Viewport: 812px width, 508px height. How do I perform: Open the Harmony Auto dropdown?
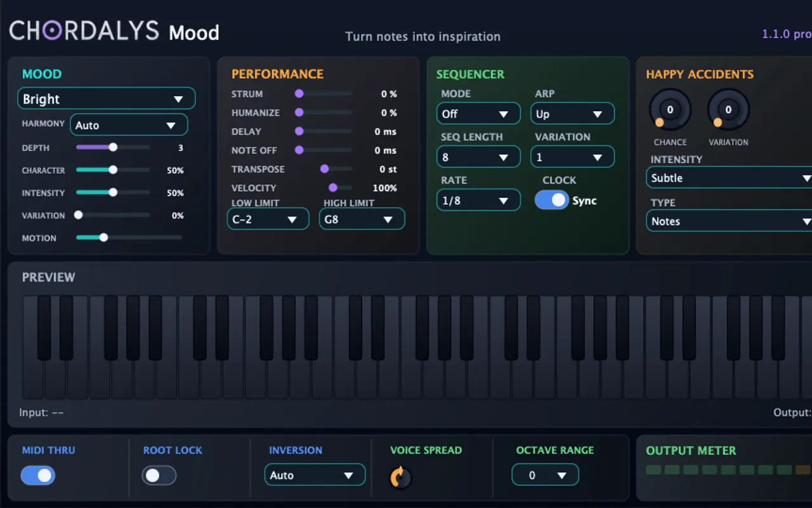point(129,125)
